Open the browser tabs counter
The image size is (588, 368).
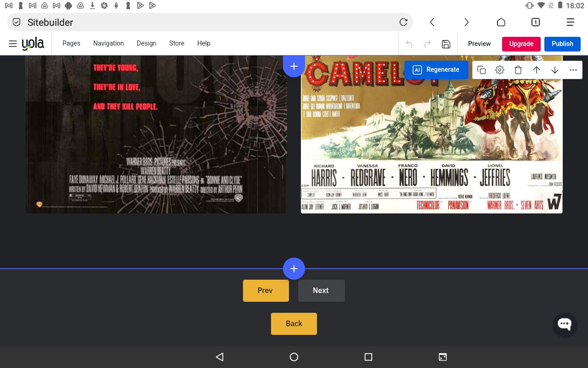click(x=536, y=22)
